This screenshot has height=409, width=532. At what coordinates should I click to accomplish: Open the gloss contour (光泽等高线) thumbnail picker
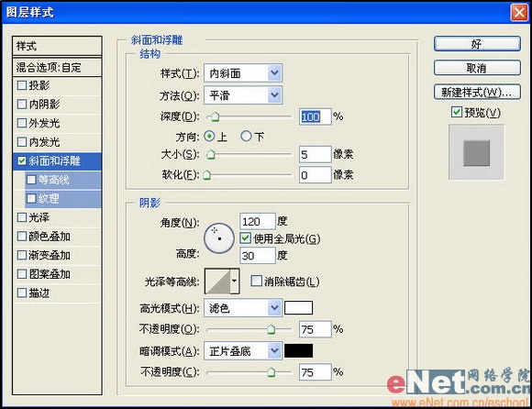click(x=217, y=282)
